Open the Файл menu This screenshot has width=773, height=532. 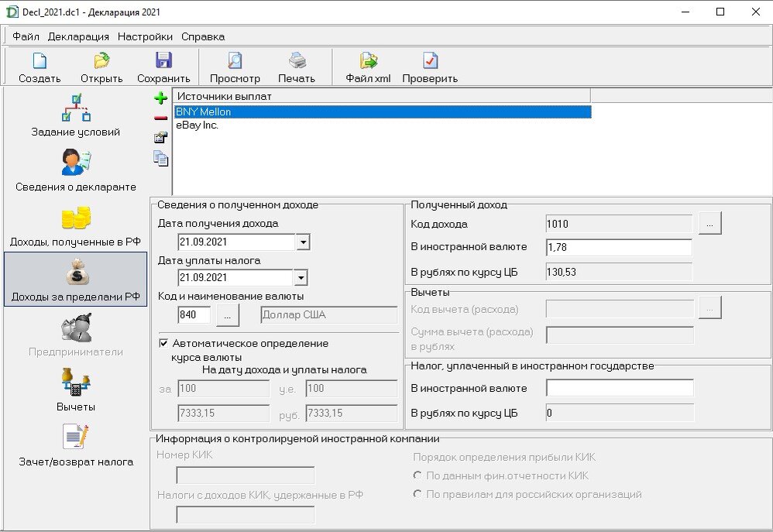coord(26,36)
